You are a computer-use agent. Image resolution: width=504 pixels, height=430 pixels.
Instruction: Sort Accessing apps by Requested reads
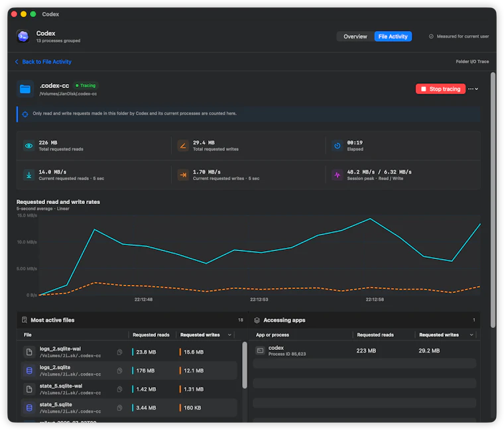click(375, 335)
